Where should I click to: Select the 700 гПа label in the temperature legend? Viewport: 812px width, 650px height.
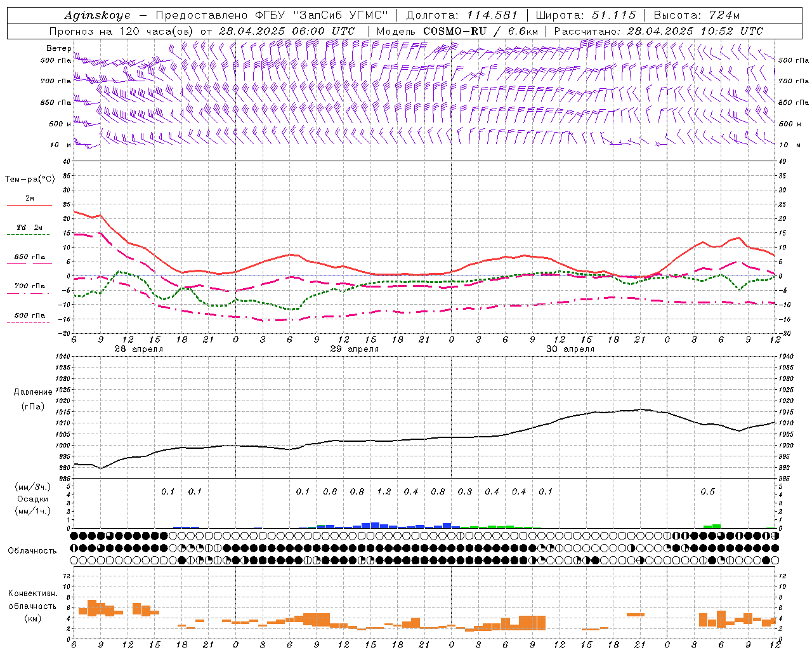[x=30, y=286]
